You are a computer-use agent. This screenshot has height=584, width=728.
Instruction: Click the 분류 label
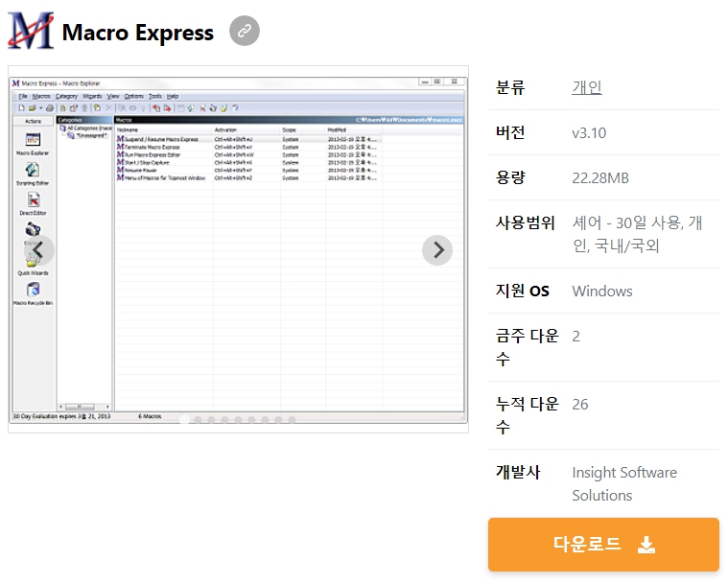click(x=509, y=87)
